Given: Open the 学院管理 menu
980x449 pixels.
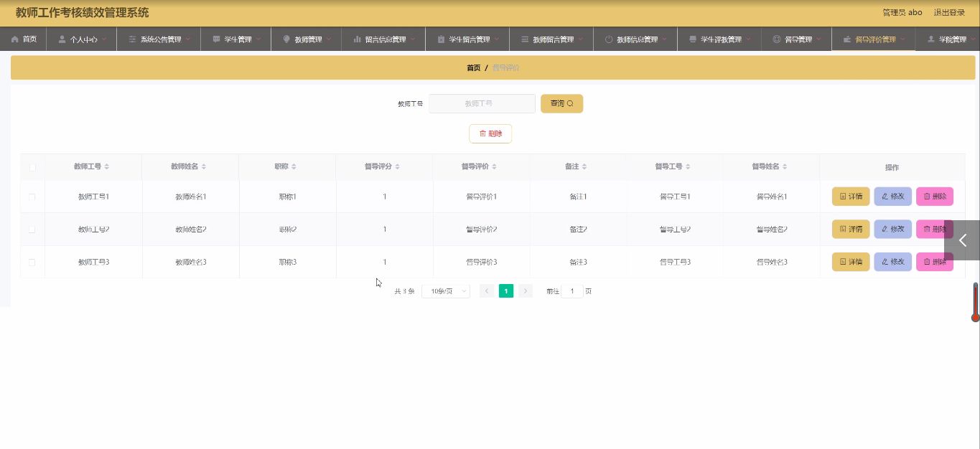Looking at the screenshot, I should (948, 39).
